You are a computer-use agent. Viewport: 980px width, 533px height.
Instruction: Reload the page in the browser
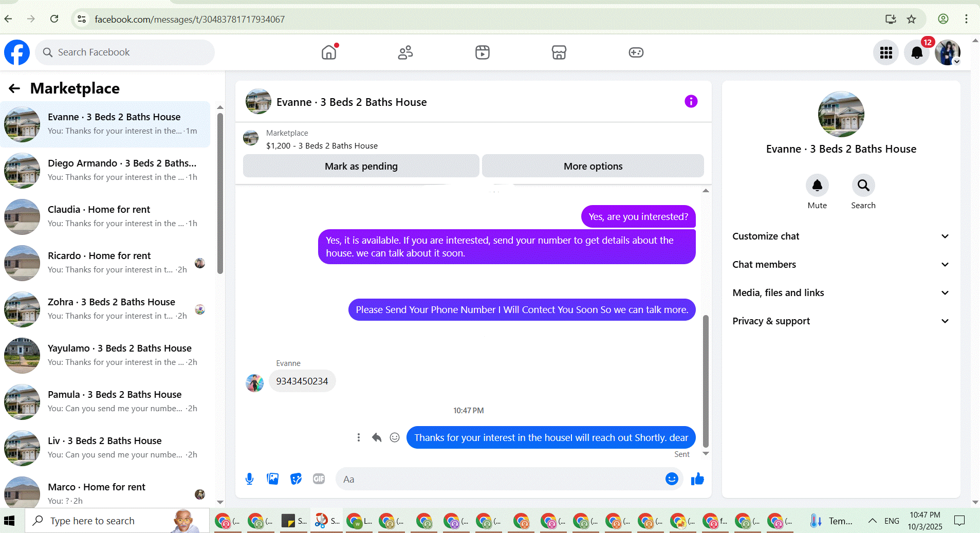[54, 19]
